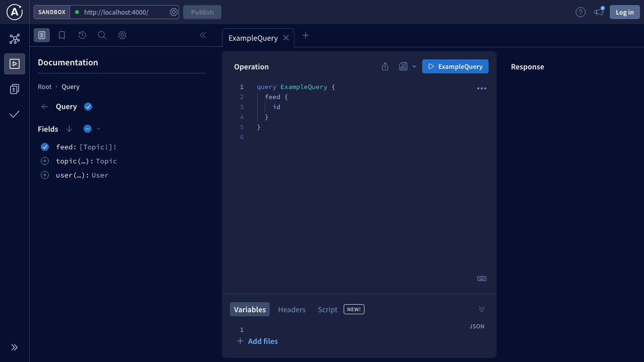Screen dimensions: 644x362
Task: Toggle the Query checkmark
Action: click(x=88, y=107)
